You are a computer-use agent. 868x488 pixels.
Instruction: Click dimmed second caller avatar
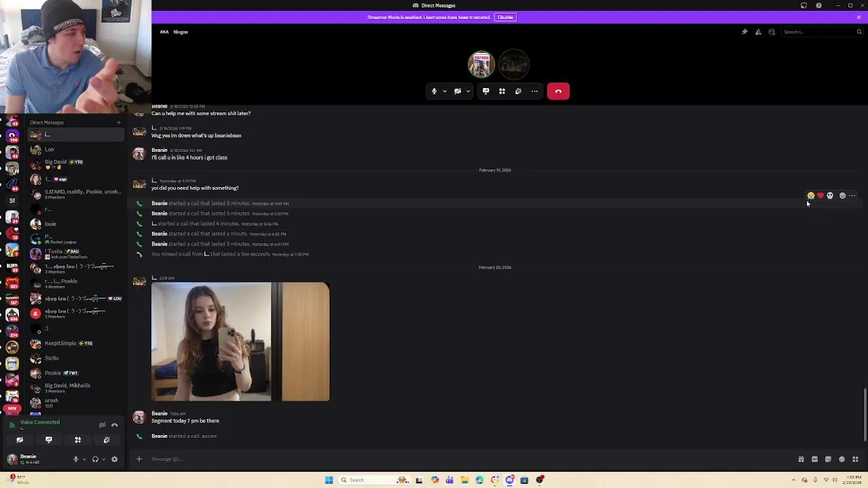[x=514, y=64]
